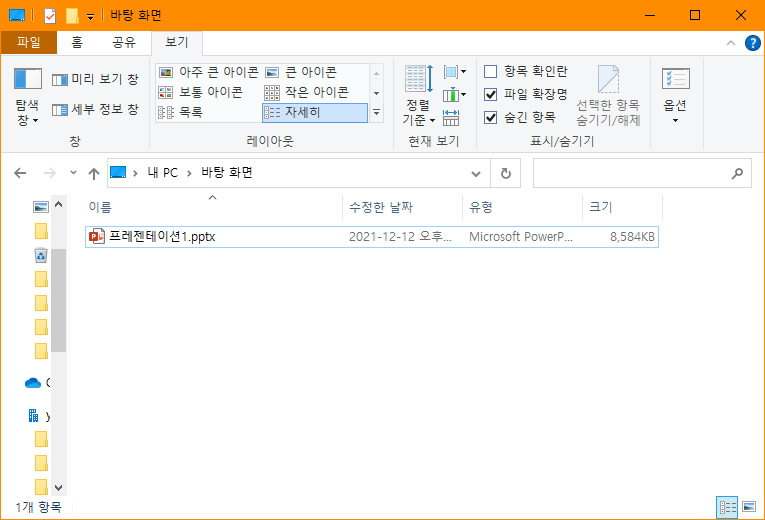
Task: Select the file 프레젠테이션1.pptx
Action: pyautogui.click(x=372, y=237)
